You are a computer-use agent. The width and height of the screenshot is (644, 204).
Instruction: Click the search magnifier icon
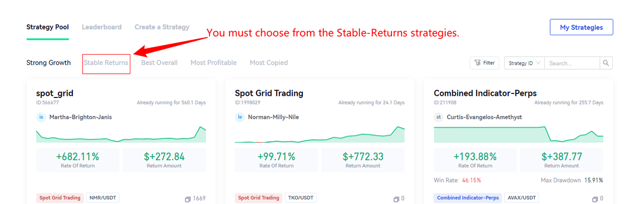click(x=606, y=63)
